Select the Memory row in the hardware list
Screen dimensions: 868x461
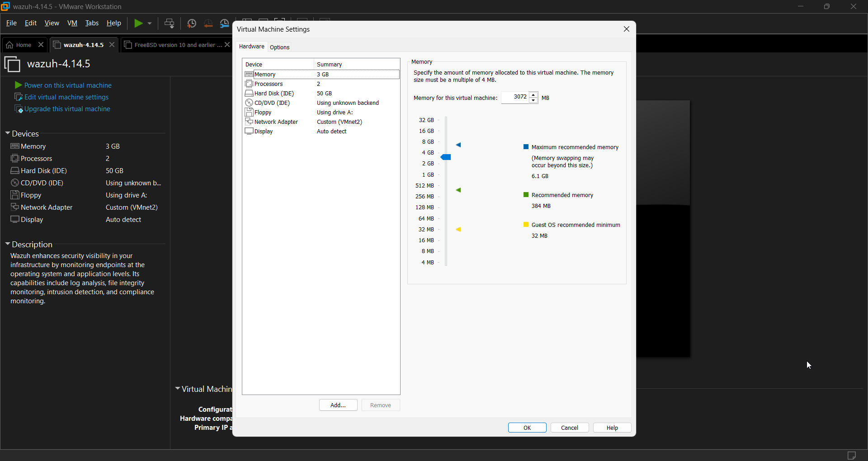(x=321, y=75)
